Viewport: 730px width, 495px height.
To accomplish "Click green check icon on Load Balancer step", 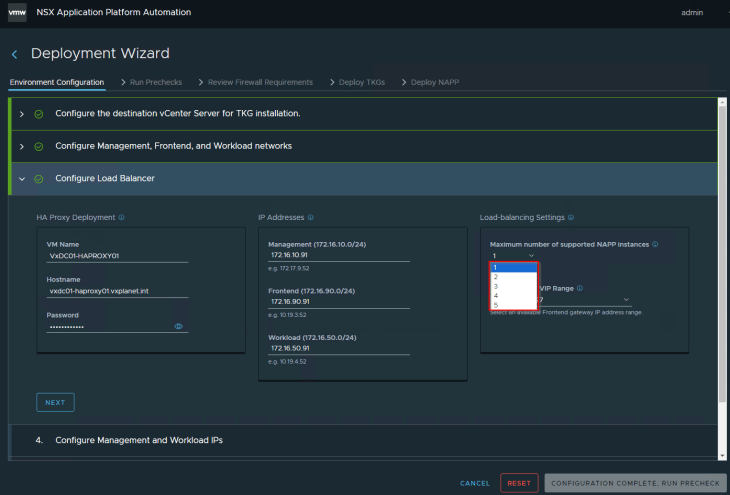I will (x=39, y=178).
